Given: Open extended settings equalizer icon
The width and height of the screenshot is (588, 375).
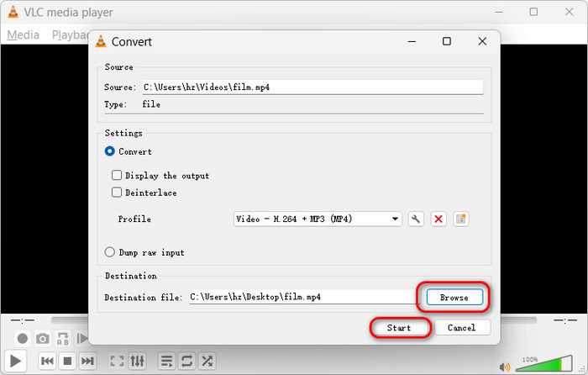Looking at the screenshot, I should tap(137, 361).
